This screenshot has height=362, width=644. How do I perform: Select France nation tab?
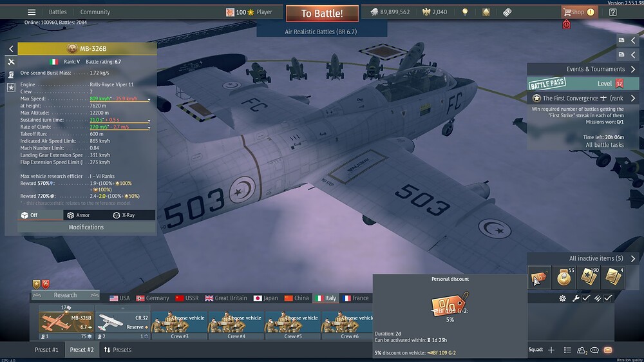pos(356,298)
